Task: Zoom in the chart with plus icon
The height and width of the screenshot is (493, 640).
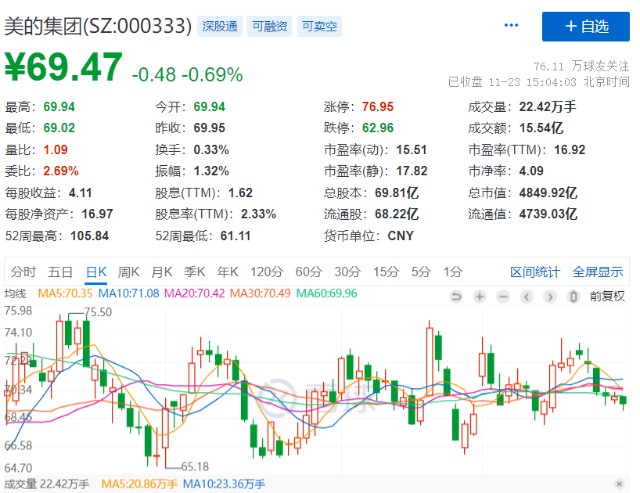Action: (x=480, y=297)
